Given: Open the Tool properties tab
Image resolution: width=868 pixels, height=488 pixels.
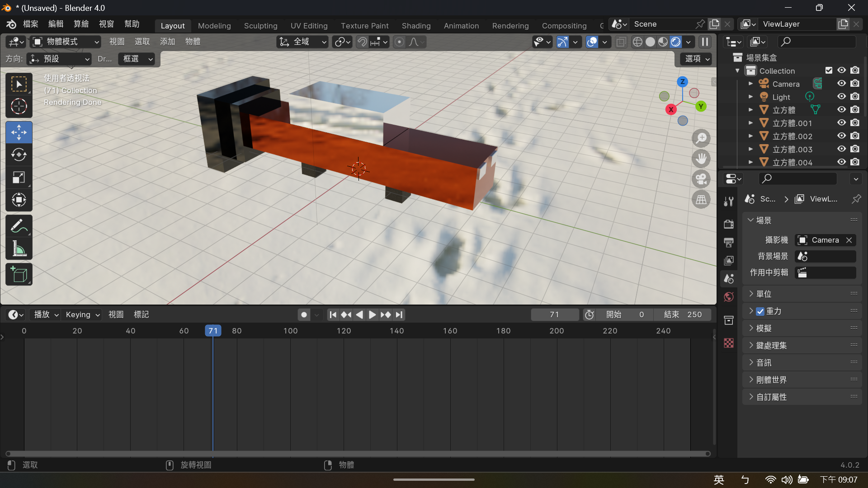Looking at the screenshot, I should click(728, 202).
